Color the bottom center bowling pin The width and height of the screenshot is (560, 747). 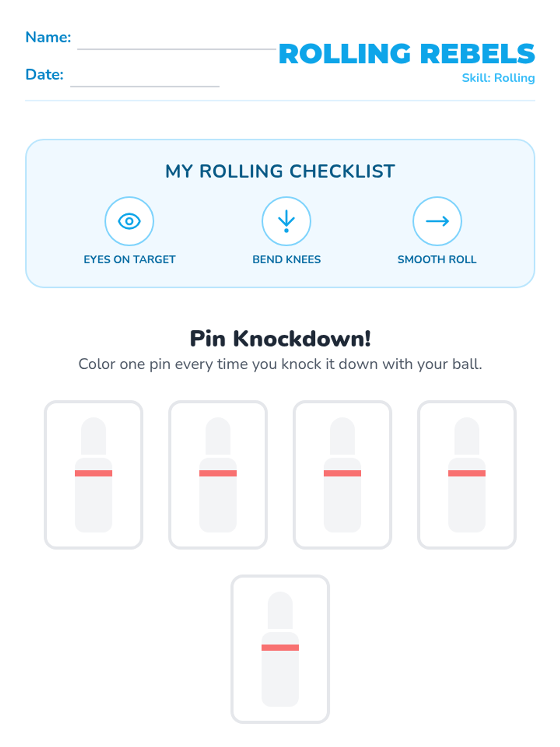(x=280, y=672)
